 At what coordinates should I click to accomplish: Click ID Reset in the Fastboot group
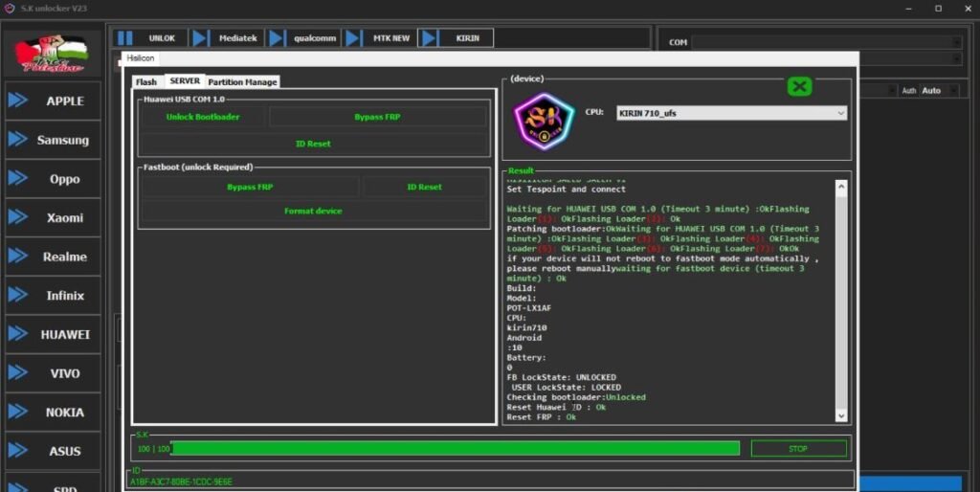point(424,187)
